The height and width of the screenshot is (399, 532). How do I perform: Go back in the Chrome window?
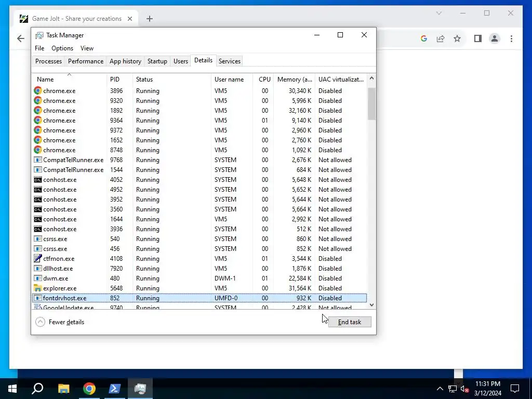click(x=21, y=38)
